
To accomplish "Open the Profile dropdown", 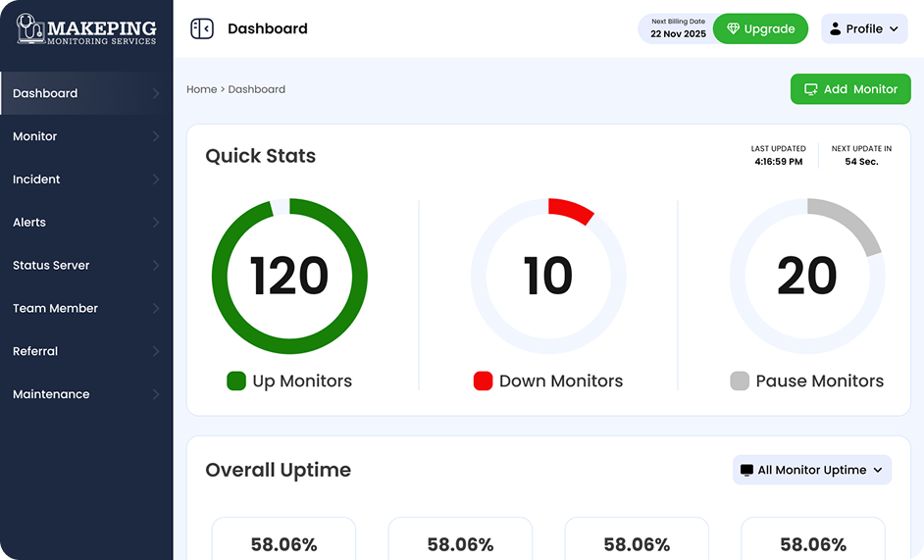I will pos(864,28).
